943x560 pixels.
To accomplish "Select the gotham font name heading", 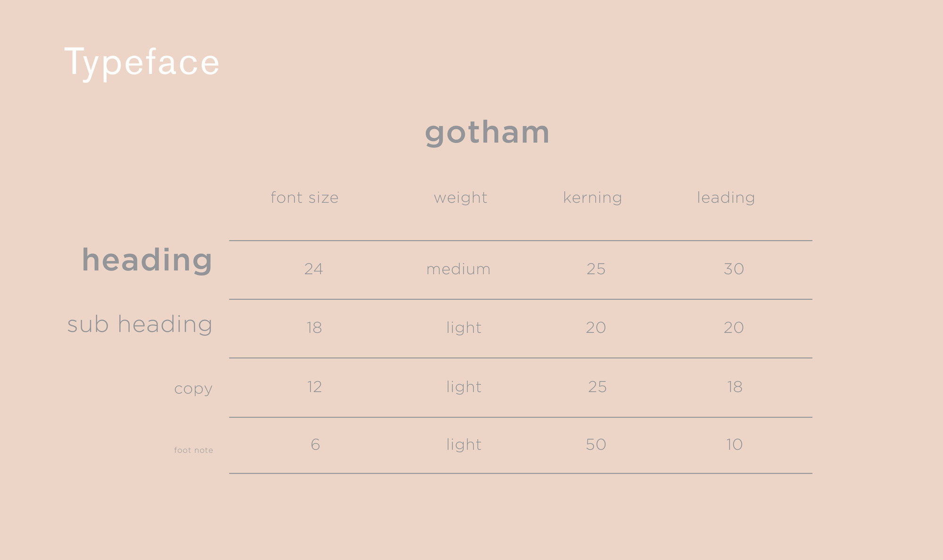I will 487,132.
